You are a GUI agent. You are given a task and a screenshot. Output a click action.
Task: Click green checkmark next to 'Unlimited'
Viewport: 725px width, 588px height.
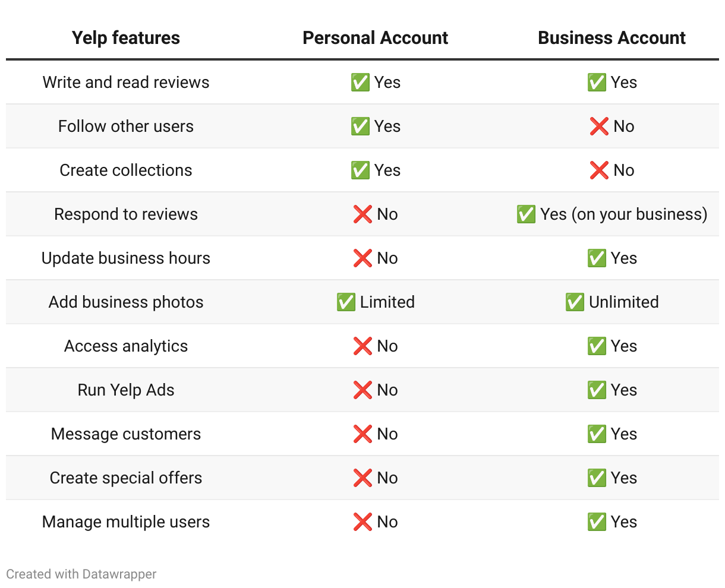coord(575,302)
